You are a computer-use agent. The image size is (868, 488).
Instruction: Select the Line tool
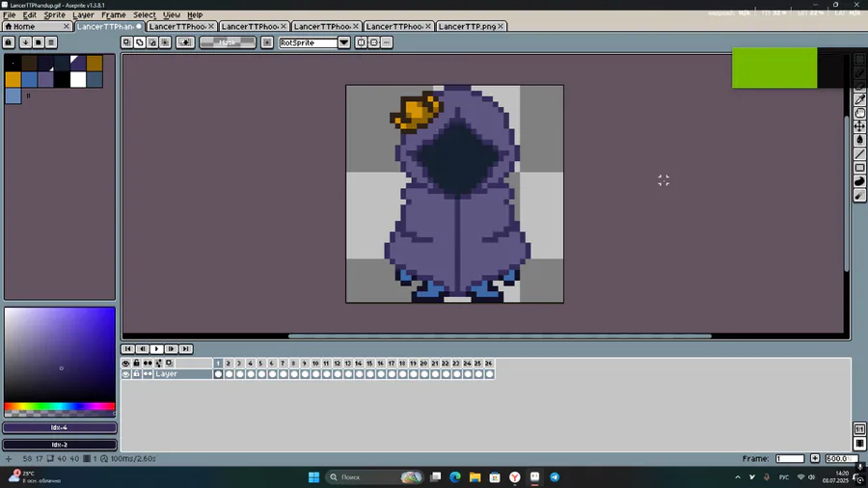[859, 154]
